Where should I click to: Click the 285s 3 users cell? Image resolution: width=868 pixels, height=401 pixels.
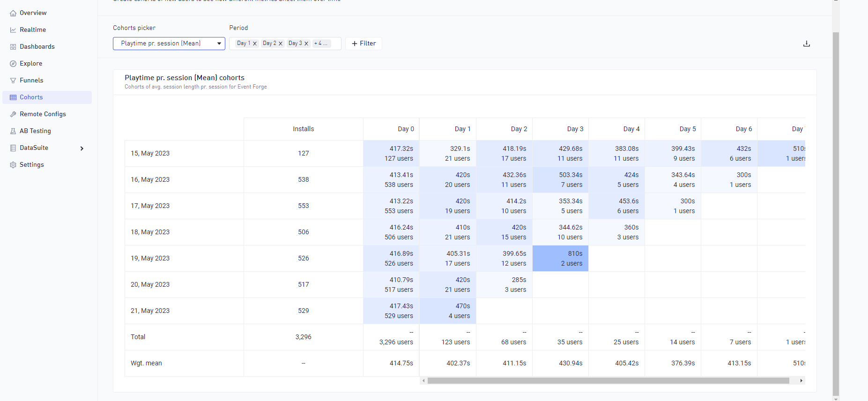pos(504,285)
